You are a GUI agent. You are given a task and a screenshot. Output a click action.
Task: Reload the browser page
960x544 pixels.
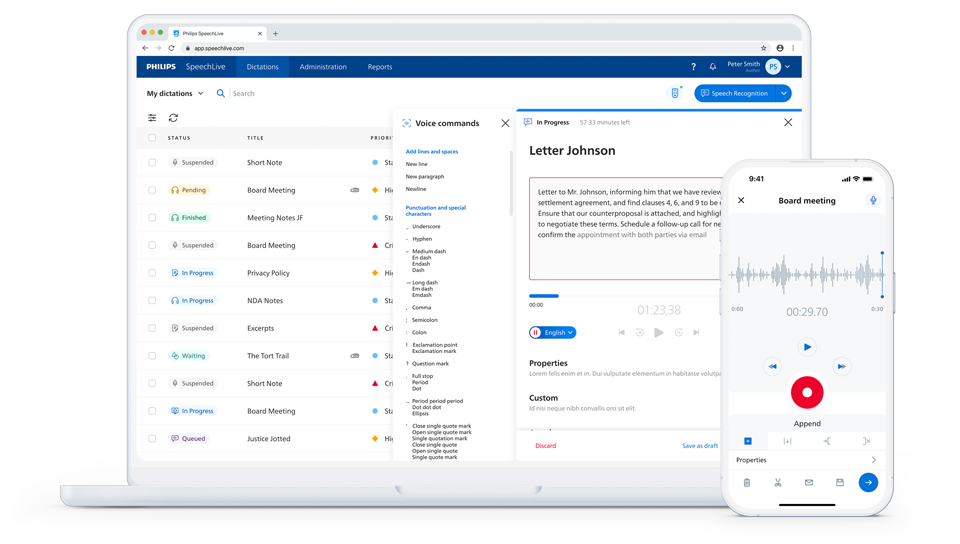click(x=171, y=48)
